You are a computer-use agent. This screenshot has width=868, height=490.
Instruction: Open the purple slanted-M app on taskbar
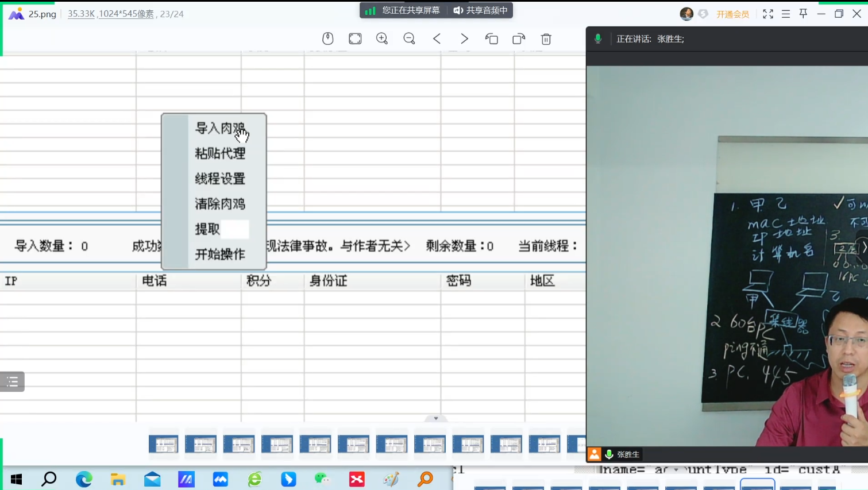pyautogui.click(x=186, y=479)
